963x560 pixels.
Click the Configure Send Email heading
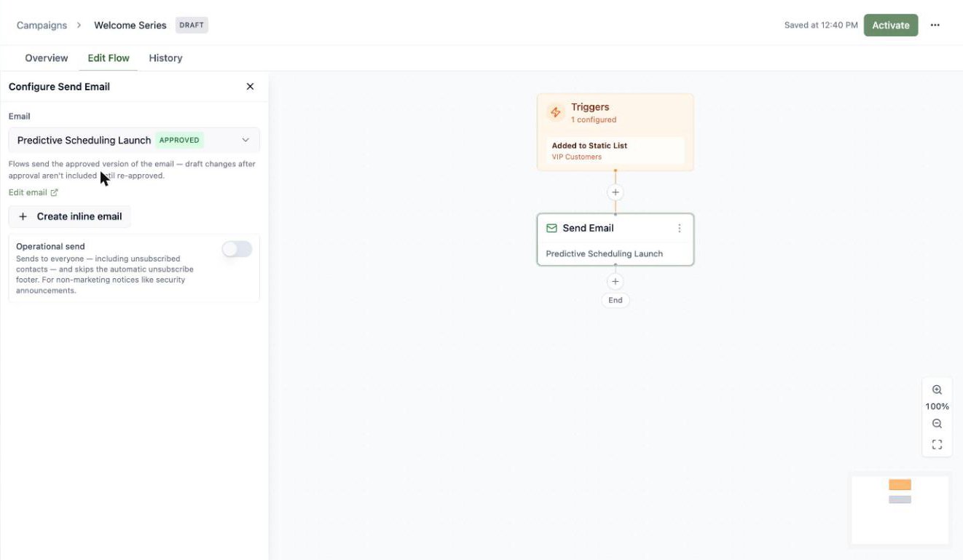[59, 87]
